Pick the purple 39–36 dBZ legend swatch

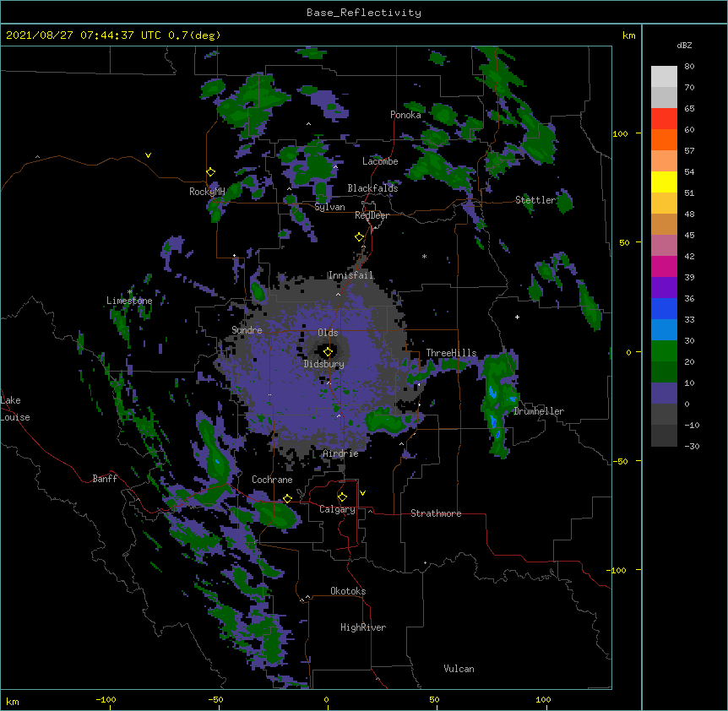coord(664,288)
